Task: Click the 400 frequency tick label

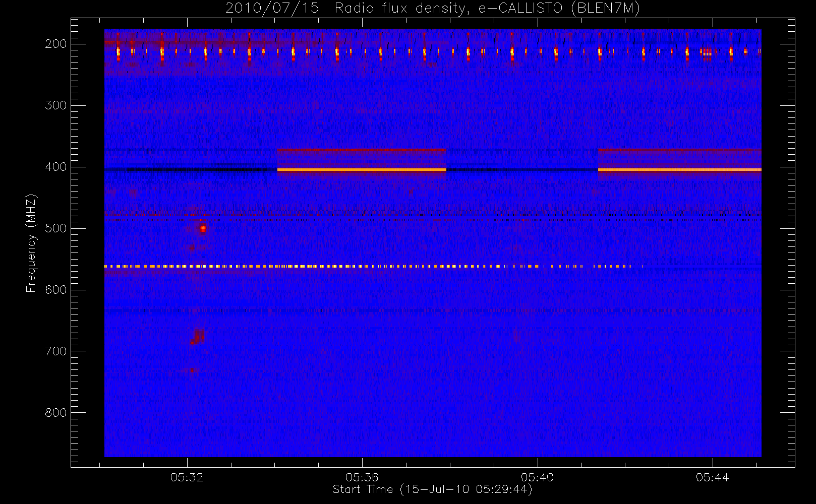Action: tap(56, 167)
